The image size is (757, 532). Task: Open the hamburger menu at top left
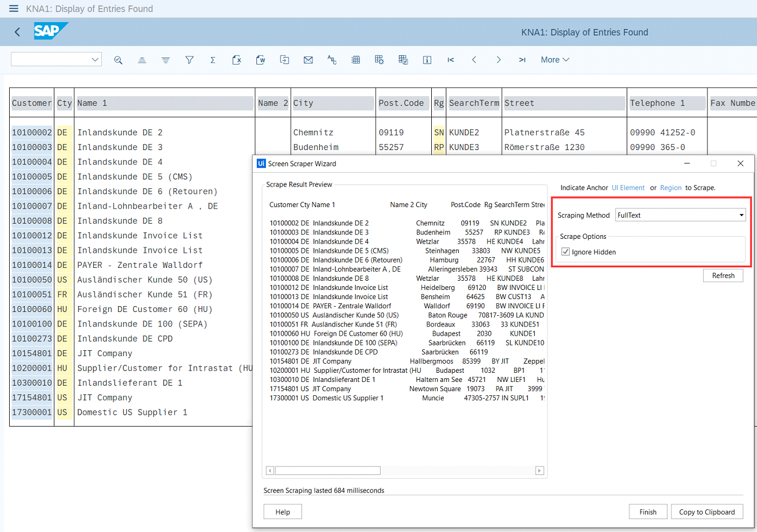tap(13, 9)
